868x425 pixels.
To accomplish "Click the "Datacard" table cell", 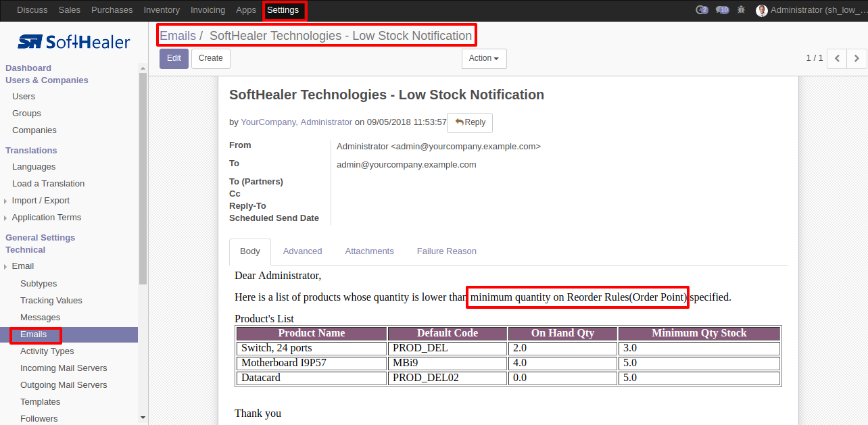I will 312,378.
